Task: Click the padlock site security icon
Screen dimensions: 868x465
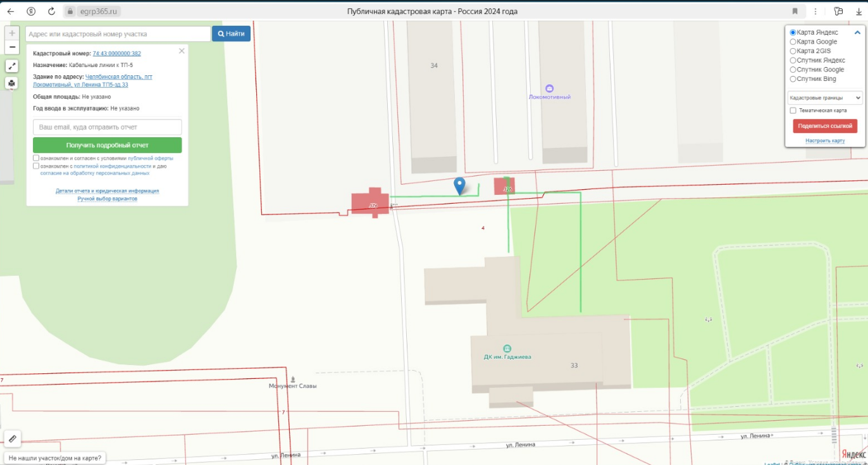Action: (x=70, y=11)
